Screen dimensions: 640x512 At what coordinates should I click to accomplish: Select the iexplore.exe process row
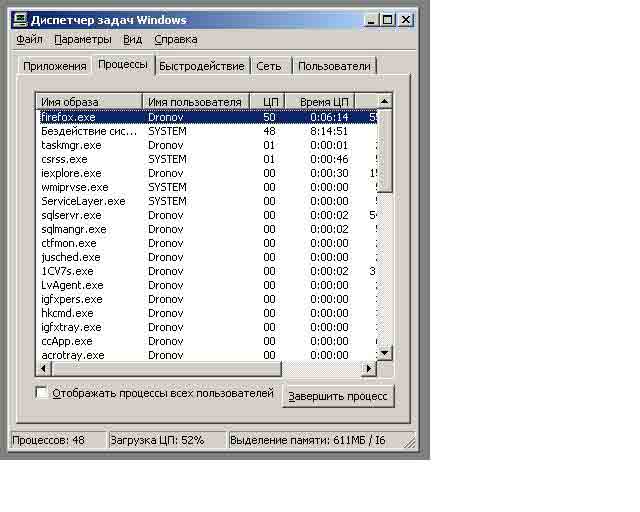72,173
